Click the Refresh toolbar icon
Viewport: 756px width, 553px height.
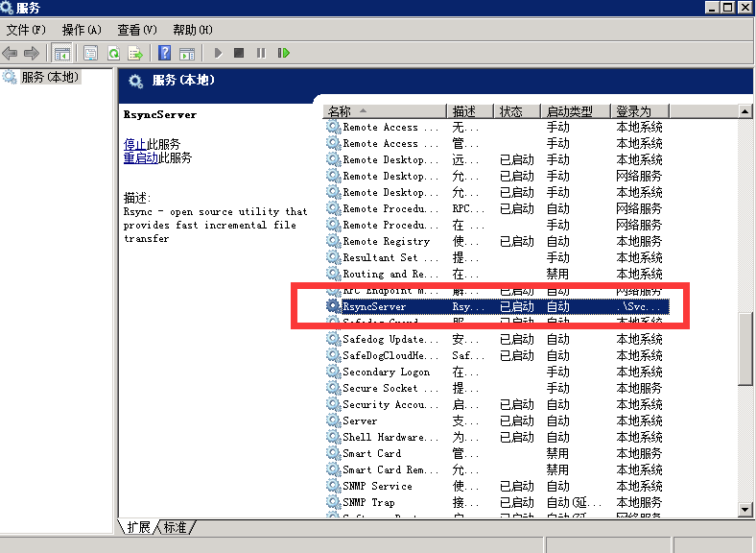pyautogui.click(x=114, y=53)
